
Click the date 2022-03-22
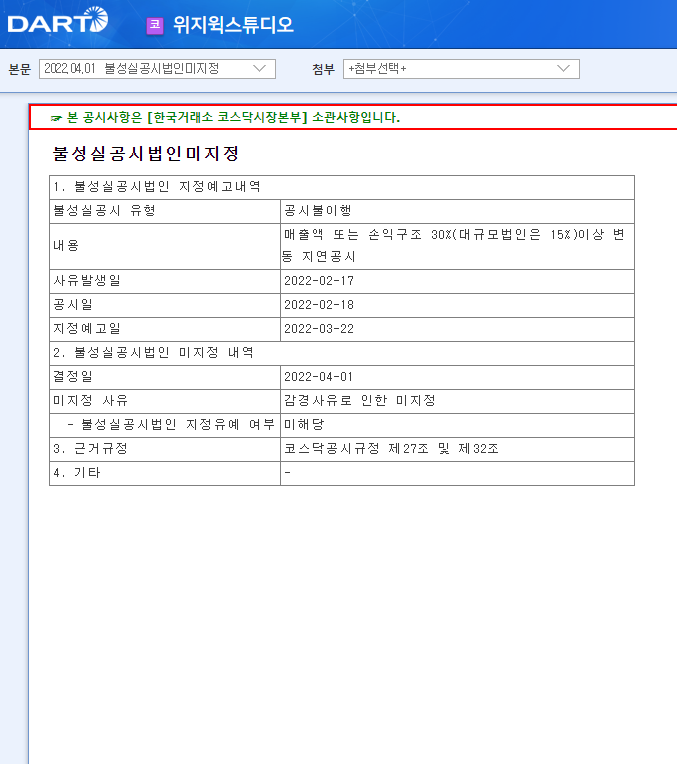click(319, 329)
